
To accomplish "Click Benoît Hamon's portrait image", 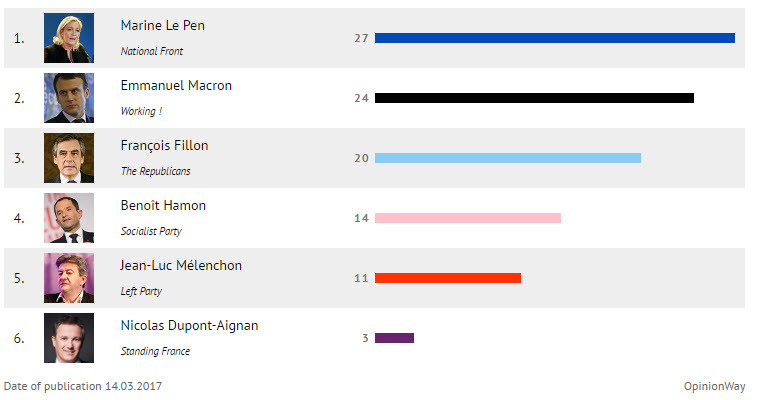I will click(x=69, y=218).
